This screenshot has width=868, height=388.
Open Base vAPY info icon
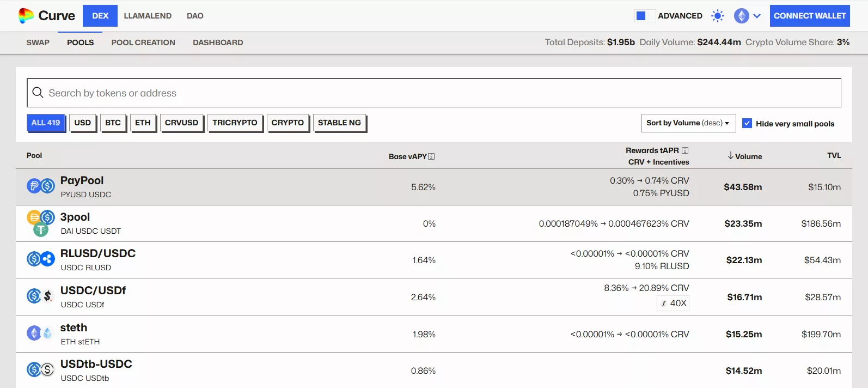click(x=431, y=156)
